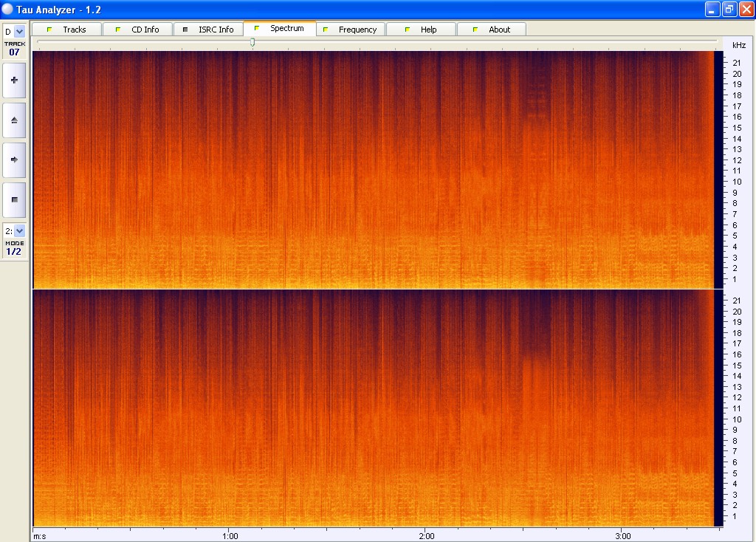756x542 pixels.
Task: Hit the stop square button
Action: click(x=14, y=199)
